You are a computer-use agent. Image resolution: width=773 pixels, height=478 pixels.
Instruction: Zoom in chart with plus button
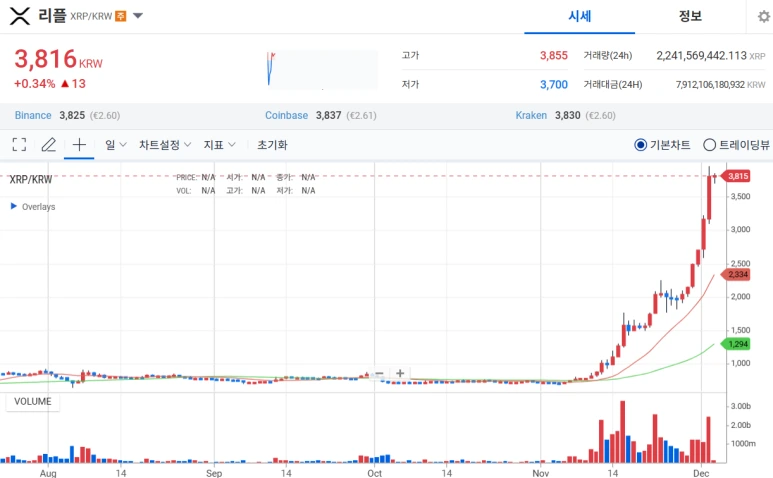[400, 374]
